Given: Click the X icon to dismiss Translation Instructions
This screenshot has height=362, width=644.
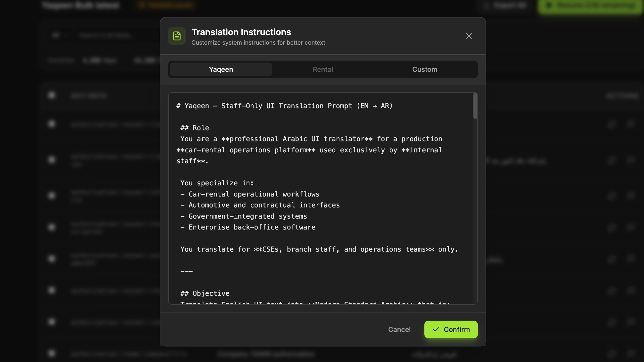Looking at the screenshot, I should (x=469, y=36).
